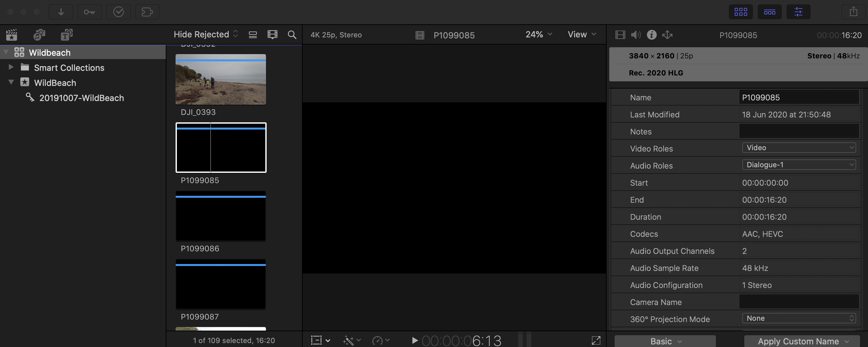The height and width of the screenshot is (347, 868).
Task: Open the Basic metadata view menu
Action: [x=665, y=341]
